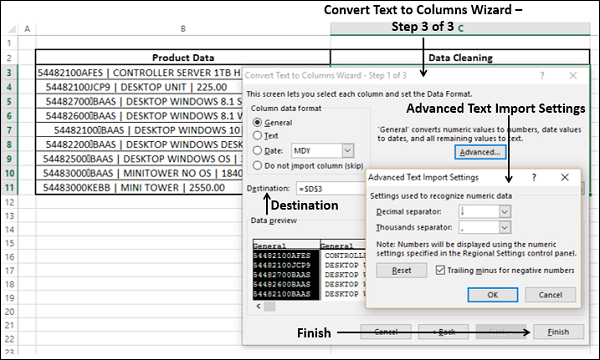Open the Decimal separator dropdown

(x=505, y=212)
